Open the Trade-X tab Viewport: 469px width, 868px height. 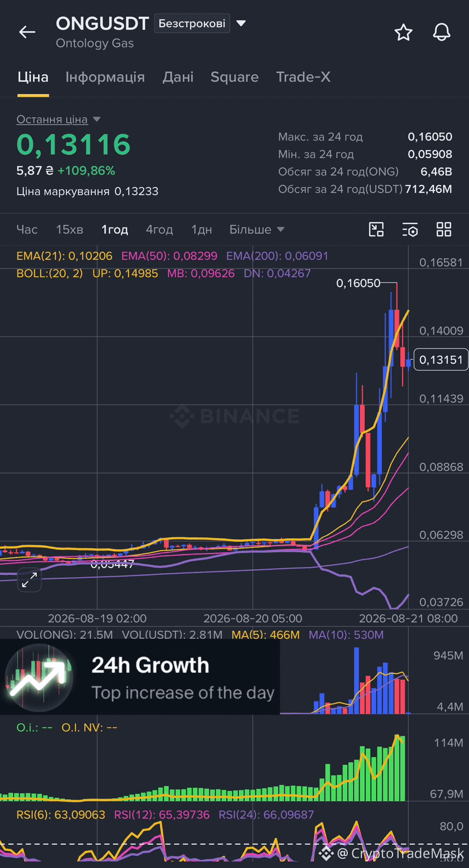[303, 77]
